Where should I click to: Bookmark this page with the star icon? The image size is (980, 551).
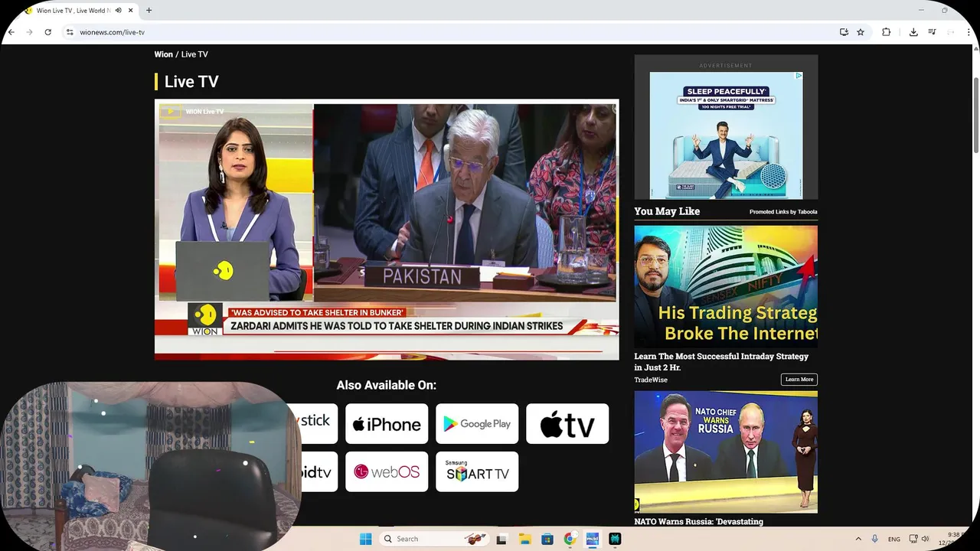coord(861,32)
